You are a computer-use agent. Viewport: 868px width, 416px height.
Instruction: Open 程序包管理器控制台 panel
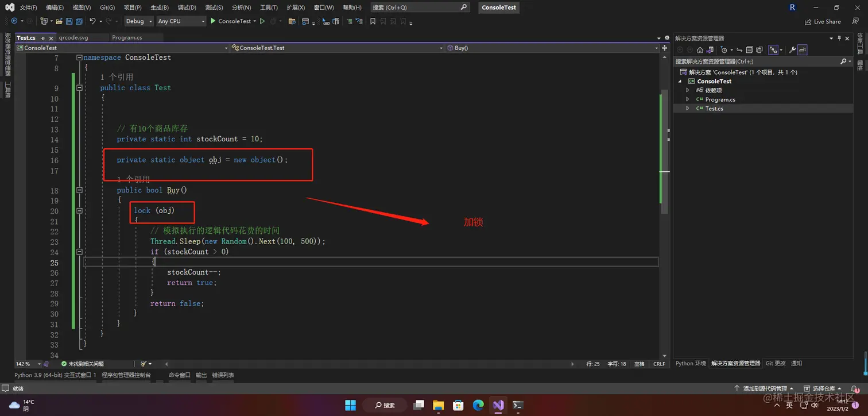[x=126, y=375]
